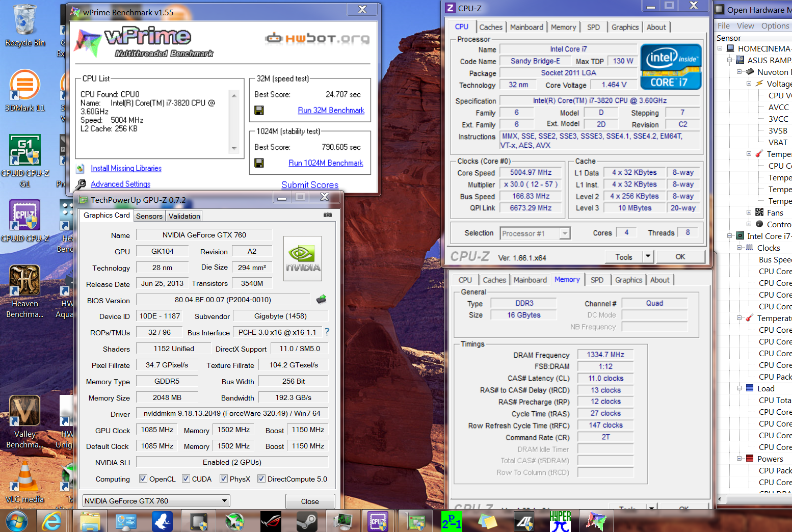Switch to wPrime icon on the taskbar
The height and width of the screenshot is (532, 792).
pyautogui.click(x=596, y=521)
